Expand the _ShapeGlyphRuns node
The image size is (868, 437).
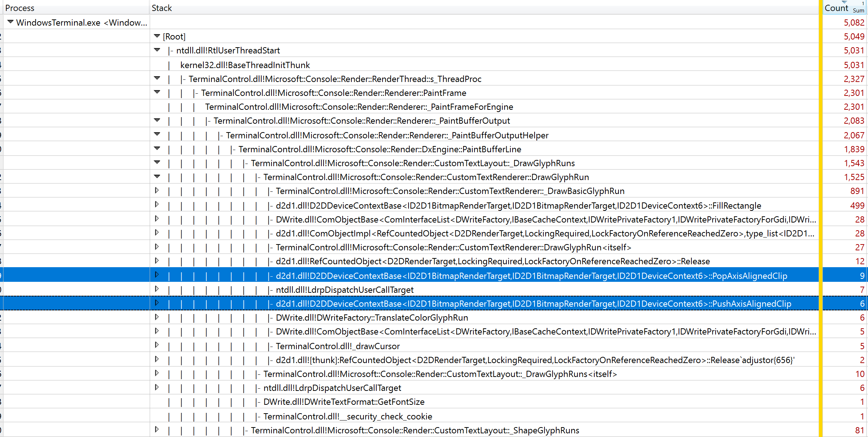tap(157, 429)
